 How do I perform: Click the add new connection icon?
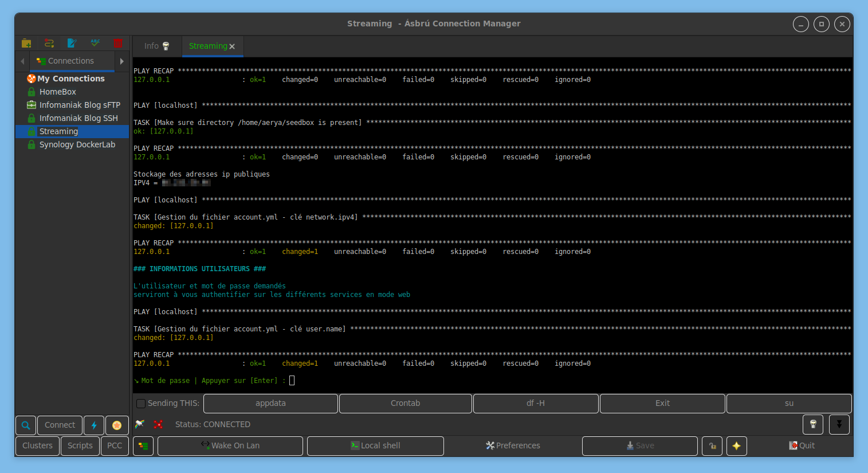pos(49,44)
